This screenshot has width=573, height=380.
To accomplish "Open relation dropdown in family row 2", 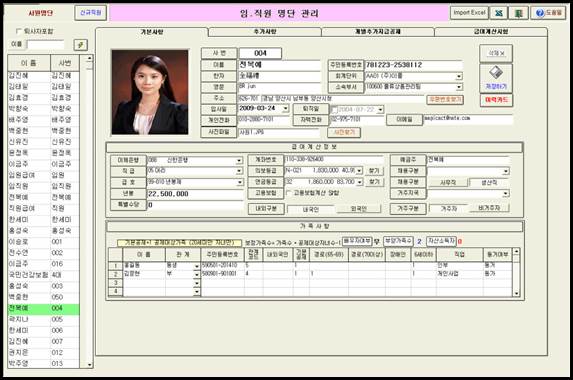I will pos(197,274).
